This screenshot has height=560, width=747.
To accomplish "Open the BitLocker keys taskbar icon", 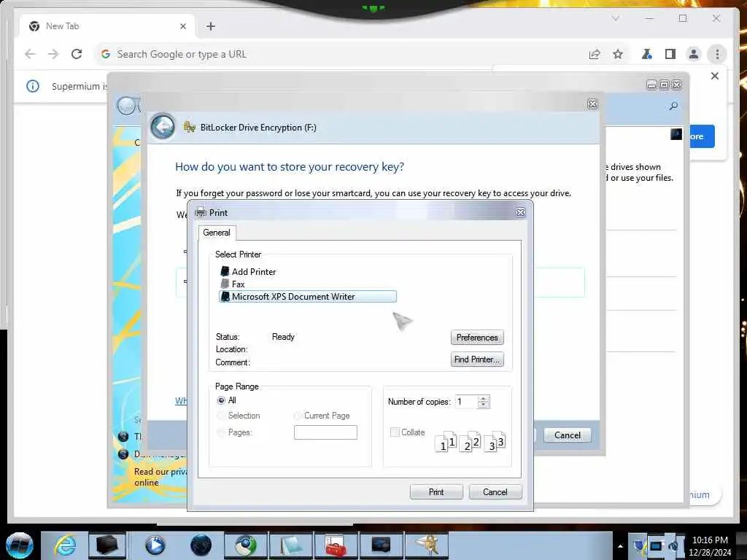I will click(427, 545).
